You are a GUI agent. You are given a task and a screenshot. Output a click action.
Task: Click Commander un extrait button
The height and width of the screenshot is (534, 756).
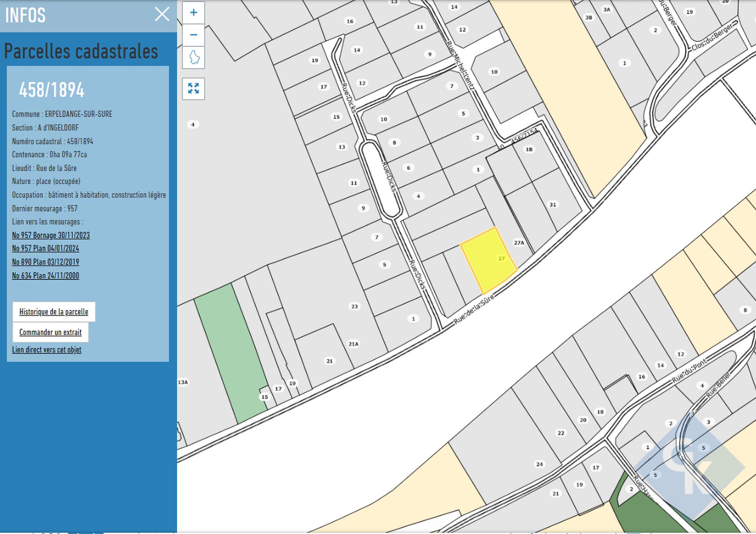(x=50, y=332)
